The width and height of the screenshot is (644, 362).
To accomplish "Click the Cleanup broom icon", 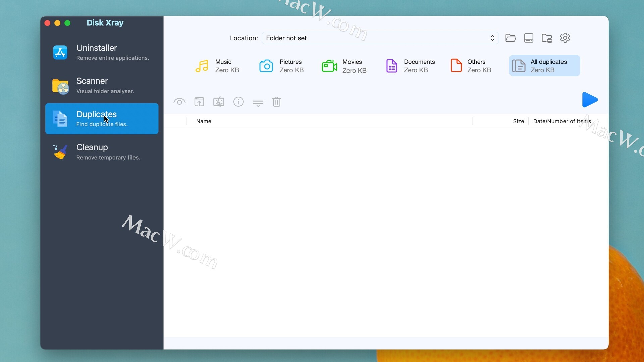I will click(x=60, y=152).
